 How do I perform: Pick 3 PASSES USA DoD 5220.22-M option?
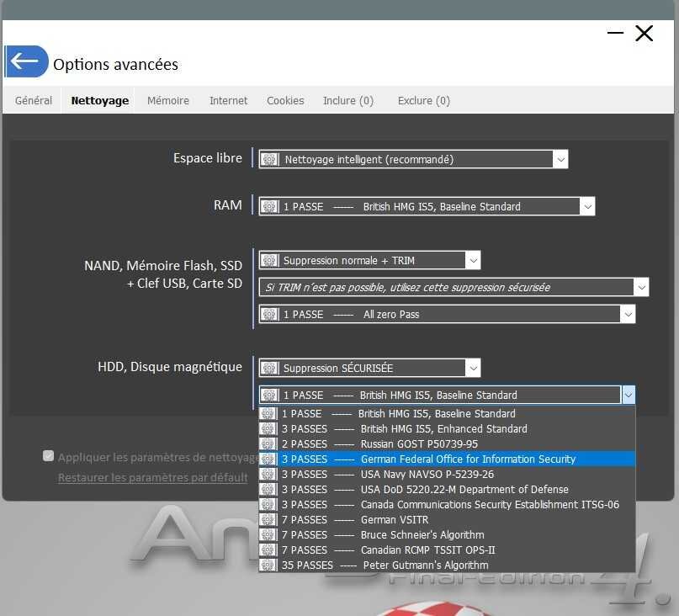tap(447, 490)
